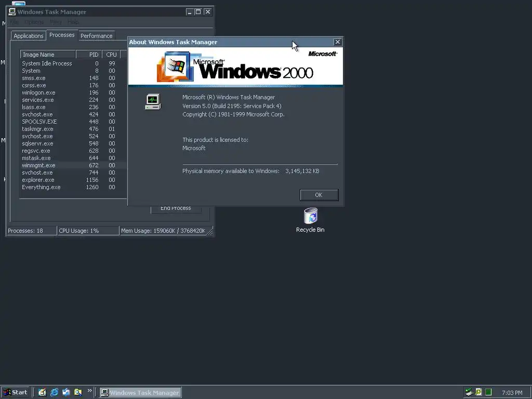Open the File menu in Task Manager
The height and width of the screenshot is (399, 532).
pos(14,22)
